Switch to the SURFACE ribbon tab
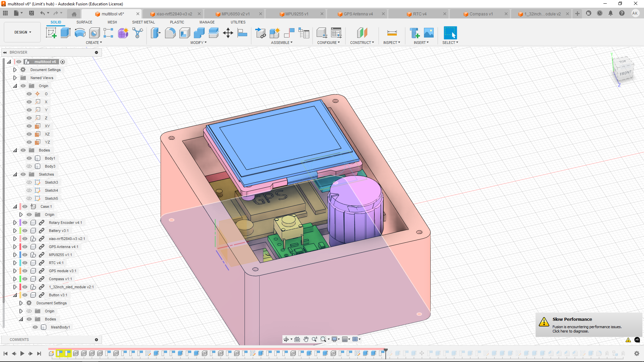Viewport: 644px width, 362px height. 84,22
